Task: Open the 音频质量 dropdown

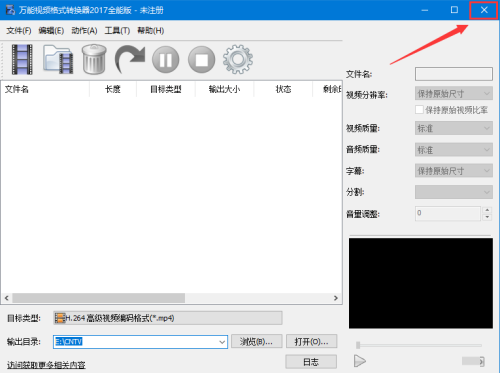Action: pyautogui.click(x=454, y=150)
